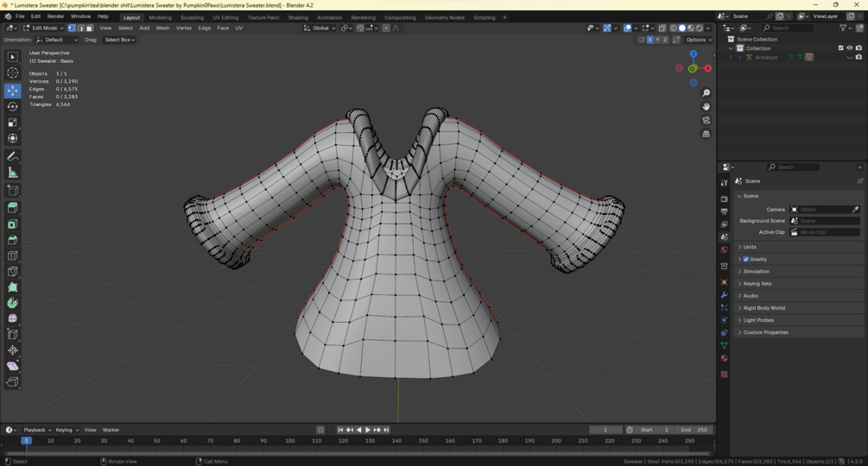Expand the Units panel
The height and width of the screenshot is (466, 868).
(750, 247)
